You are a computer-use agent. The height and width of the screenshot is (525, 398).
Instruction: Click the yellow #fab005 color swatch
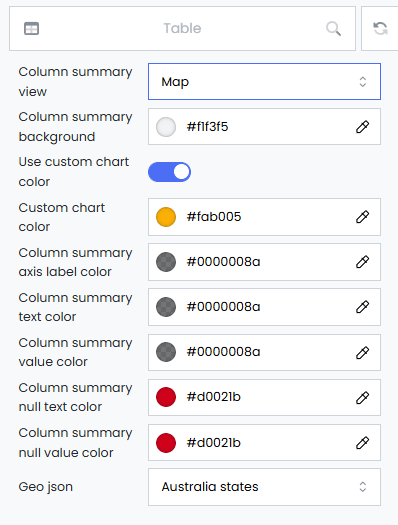pos(166,217)
